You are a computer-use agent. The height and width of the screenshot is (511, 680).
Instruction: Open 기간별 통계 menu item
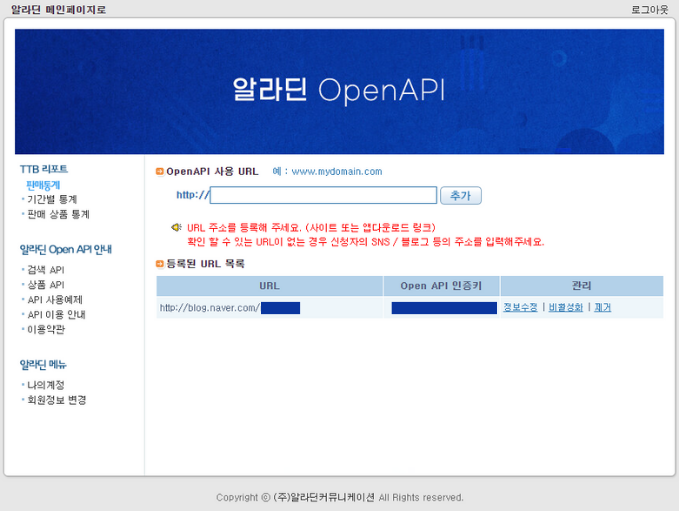click(52, 200)
